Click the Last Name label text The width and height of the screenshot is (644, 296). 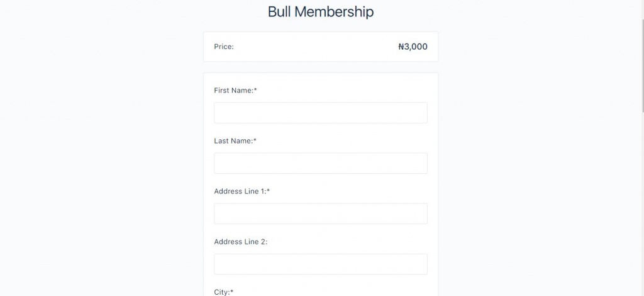pyautogui.click(x=233, y=141)
